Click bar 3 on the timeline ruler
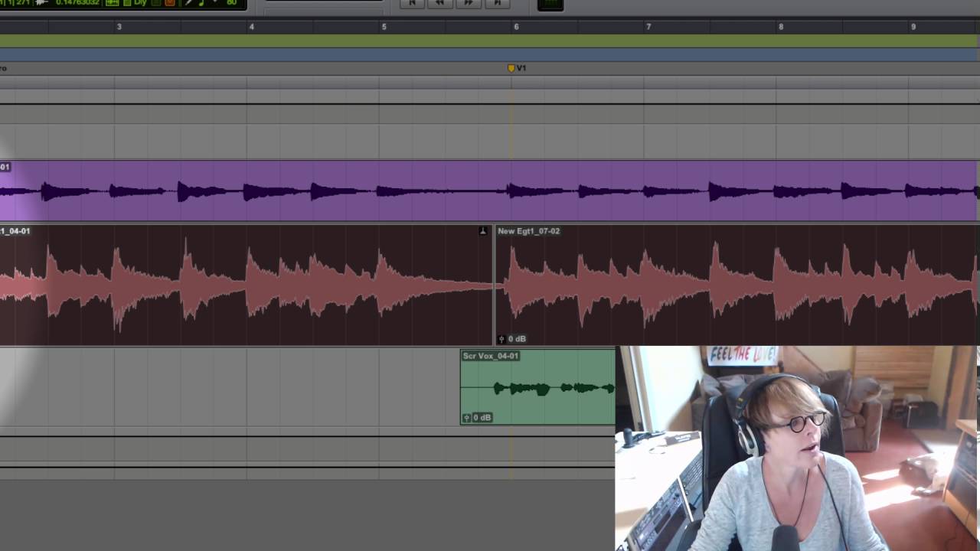Image resolution: width=980 pixels, height=551 pixels. point(119,27)
